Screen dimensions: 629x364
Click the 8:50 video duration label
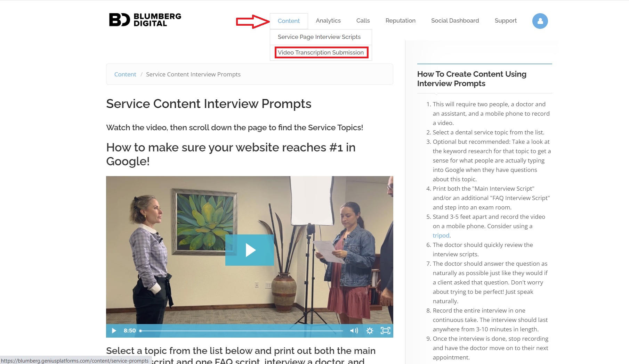(x=130, y=331)
